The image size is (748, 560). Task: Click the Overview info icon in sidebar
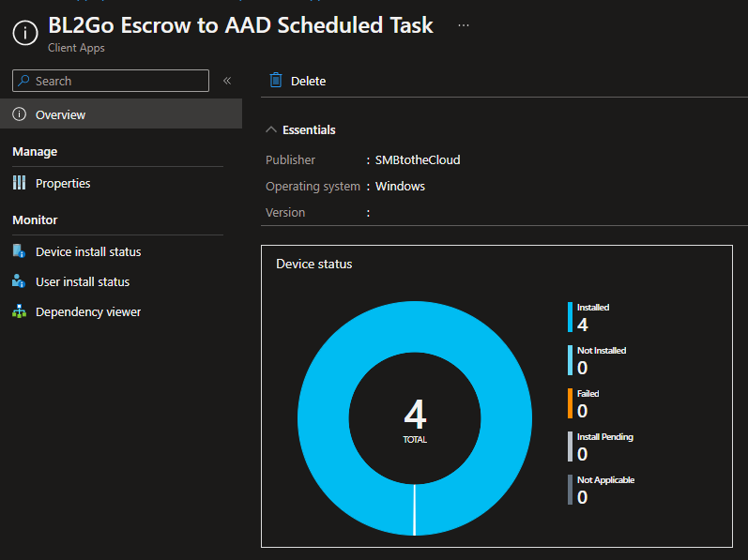tap(19, 114)
